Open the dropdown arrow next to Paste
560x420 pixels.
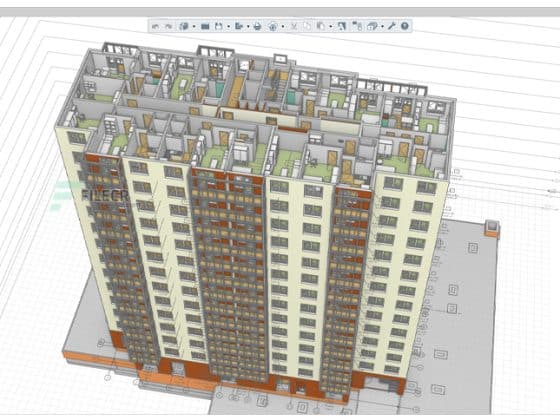[331, 26]
